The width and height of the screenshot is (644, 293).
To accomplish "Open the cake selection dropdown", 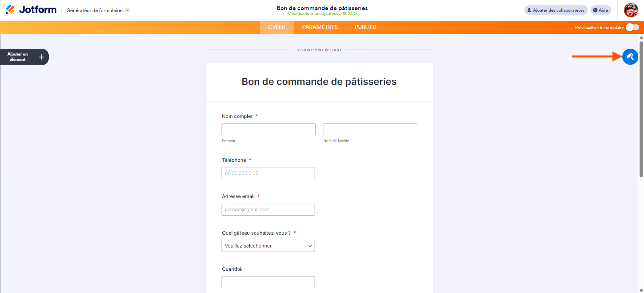I will pyautogui.click(x=268, y=246).
